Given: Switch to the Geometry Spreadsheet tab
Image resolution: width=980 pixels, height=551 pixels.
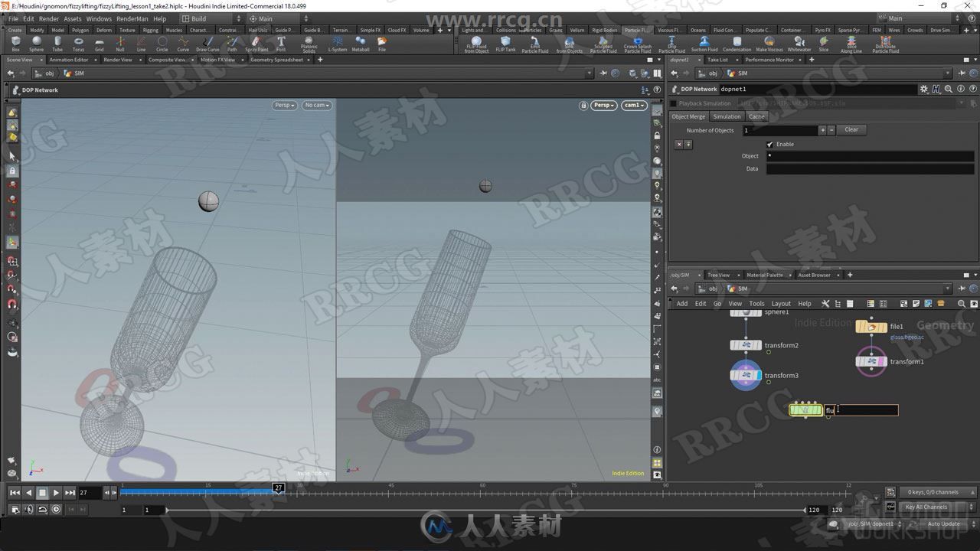Looking at the screenshot, I should pyautogui.click(x=276, y=60).
